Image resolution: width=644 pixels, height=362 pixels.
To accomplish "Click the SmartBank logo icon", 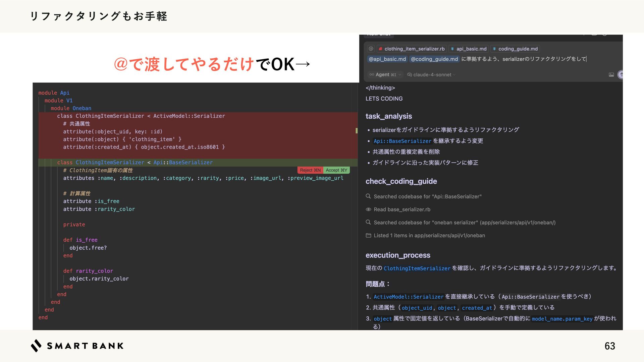I will (x=36, y=346).
